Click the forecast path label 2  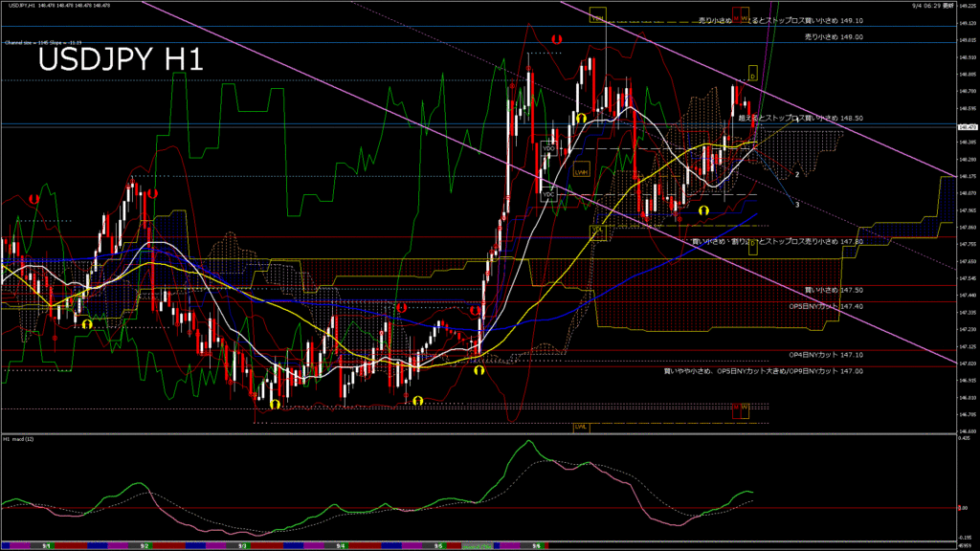click(x=797, y=175)
